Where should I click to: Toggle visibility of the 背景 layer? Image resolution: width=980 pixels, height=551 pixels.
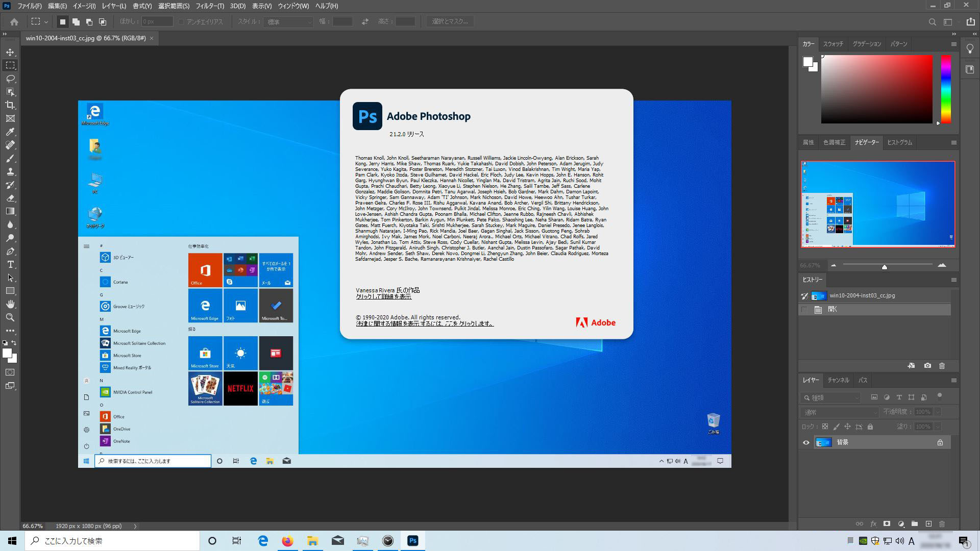[x=806, y=442]
